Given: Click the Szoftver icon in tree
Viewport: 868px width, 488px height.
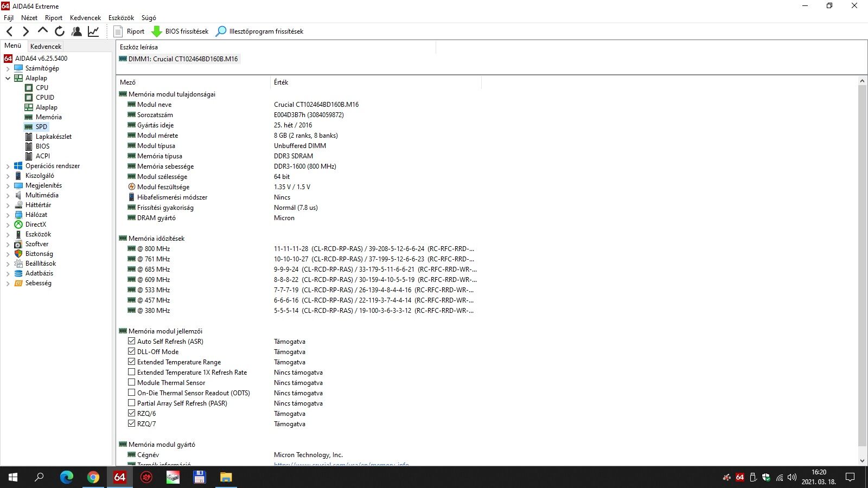Looking at the screenshot, I should click(x=18, y=244).
